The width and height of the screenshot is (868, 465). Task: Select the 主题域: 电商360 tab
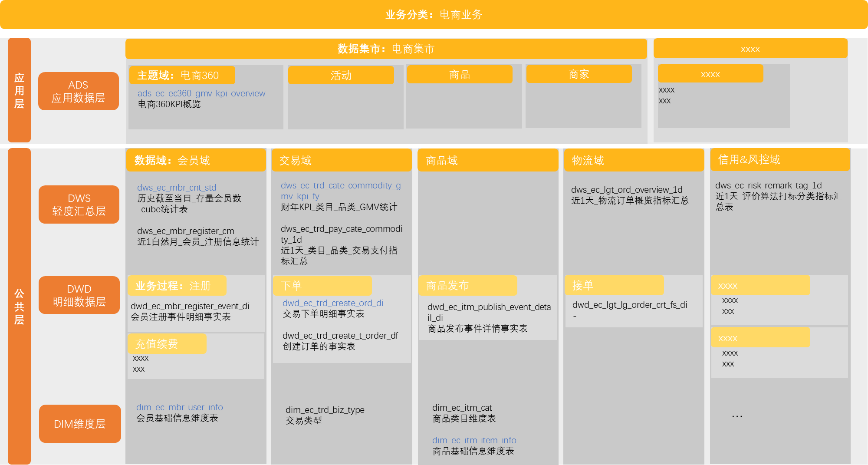[x=182, y=75]
